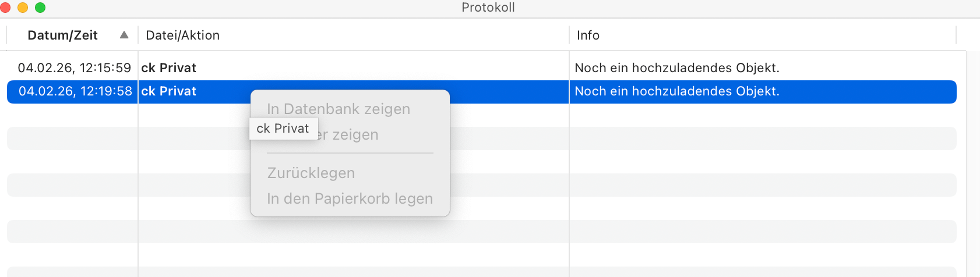Click the Info column header
The width and height of the screenshot is (980, 277).
click(588, 35)
